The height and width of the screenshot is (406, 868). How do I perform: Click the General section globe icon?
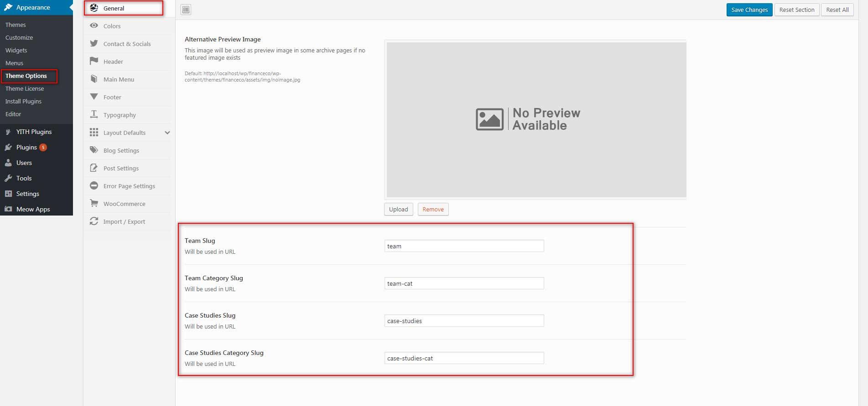point(94,8)
